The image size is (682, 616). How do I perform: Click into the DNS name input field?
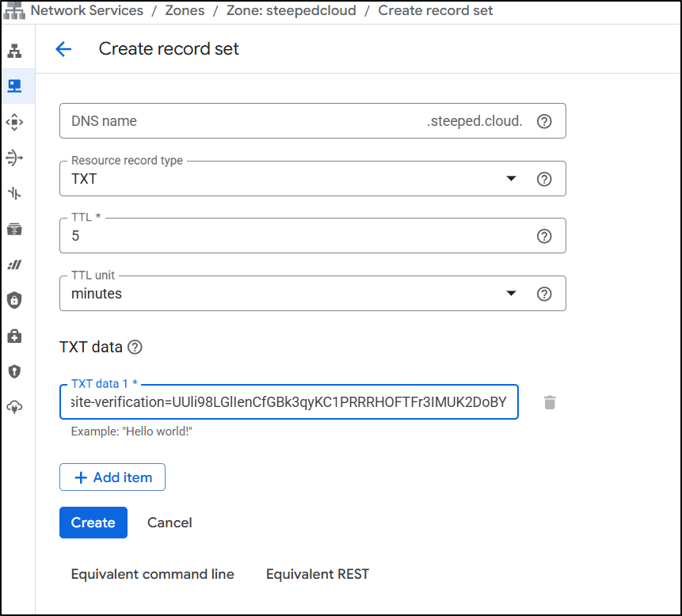click(238, 121)
